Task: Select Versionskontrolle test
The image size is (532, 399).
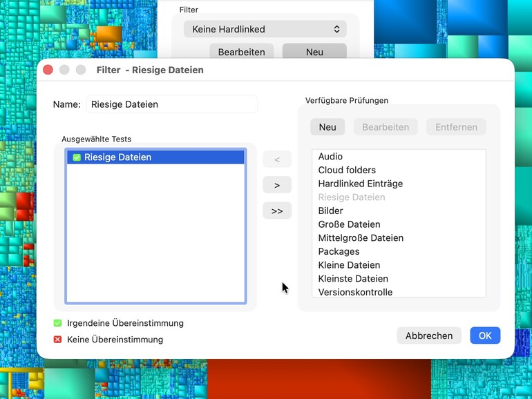Action: 399,291
